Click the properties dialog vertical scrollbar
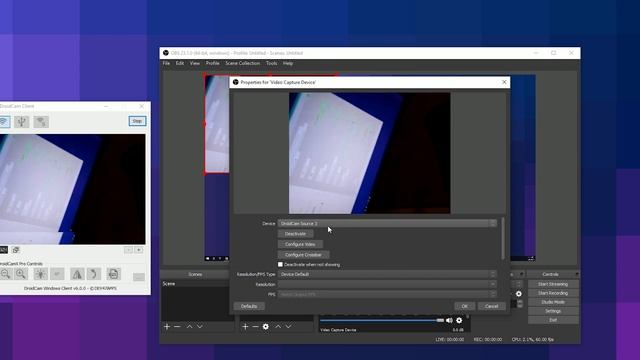 click(x=503, y=238)
